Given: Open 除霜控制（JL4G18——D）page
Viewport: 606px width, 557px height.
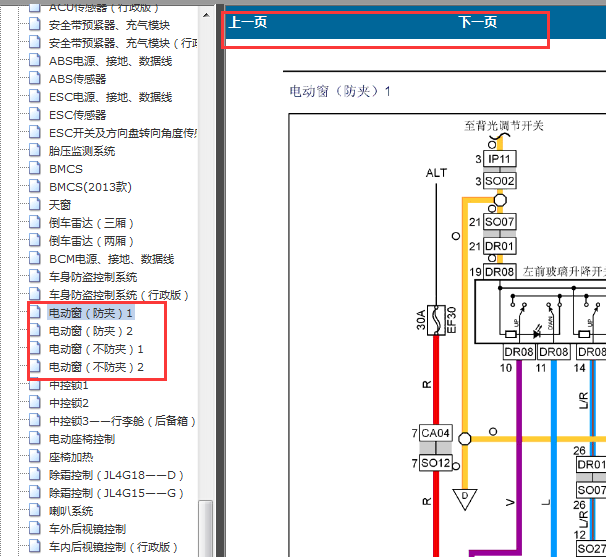Looking at the screenshot, I should [116, 475].
